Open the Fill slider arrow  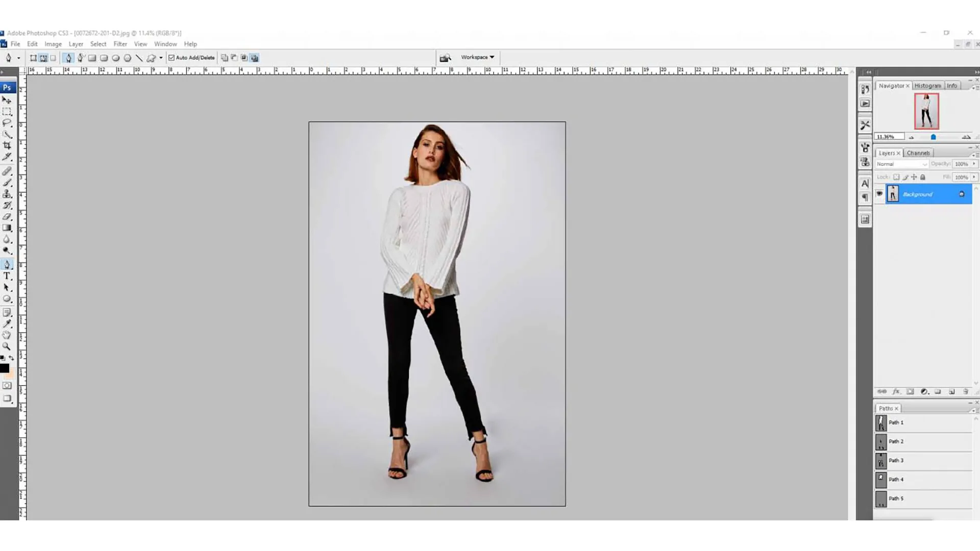point(974,177)
